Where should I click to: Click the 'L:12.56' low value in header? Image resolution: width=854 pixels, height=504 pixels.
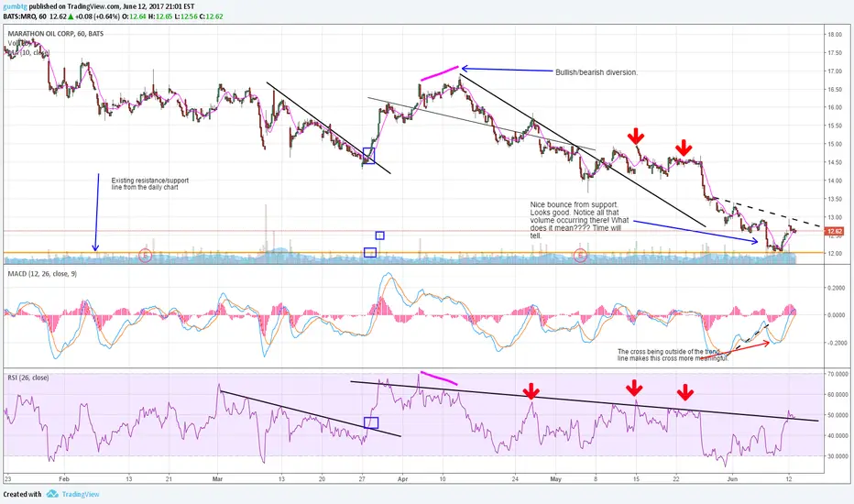point(186,16)
